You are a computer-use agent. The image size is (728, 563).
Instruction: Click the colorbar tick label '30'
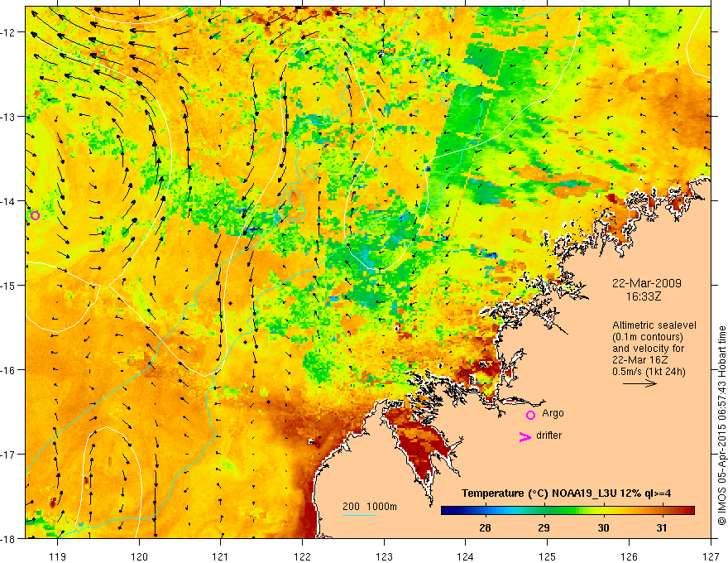coord(603,527)
